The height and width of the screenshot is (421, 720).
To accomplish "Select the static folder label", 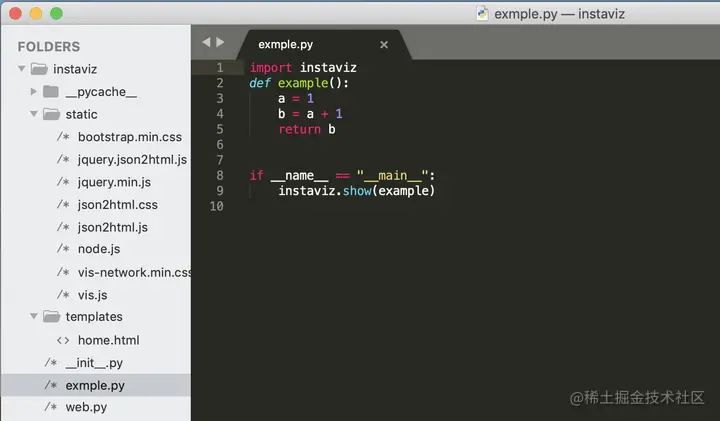I will pyautogui.click(x=81, y=114).
